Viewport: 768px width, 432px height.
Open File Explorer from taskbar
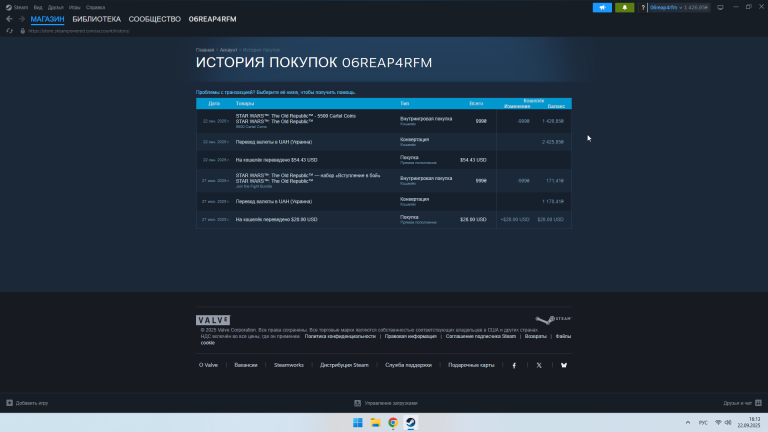[x=375, y=423]
